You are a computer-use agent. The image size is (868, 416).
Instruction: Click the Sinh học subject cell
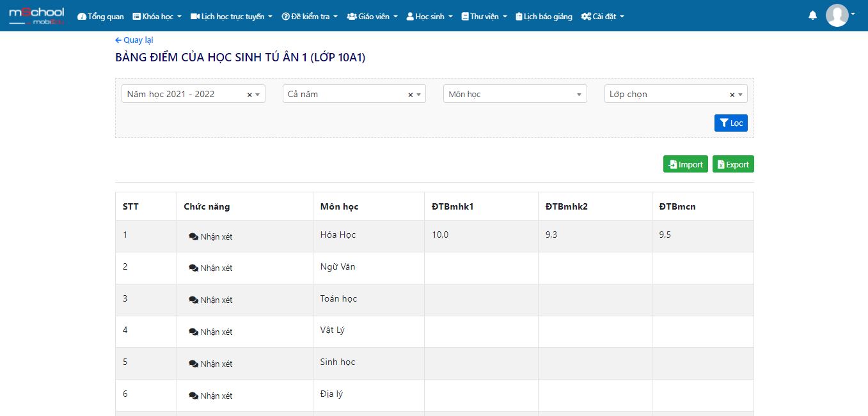coord(368,363)
